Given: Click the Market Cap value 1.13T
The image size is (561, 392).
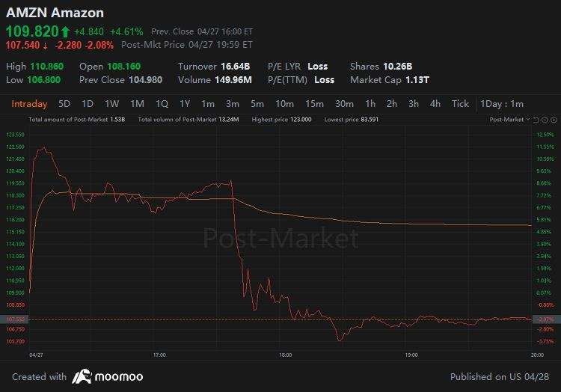Looking at the screenshot, I should pos(417,80).
